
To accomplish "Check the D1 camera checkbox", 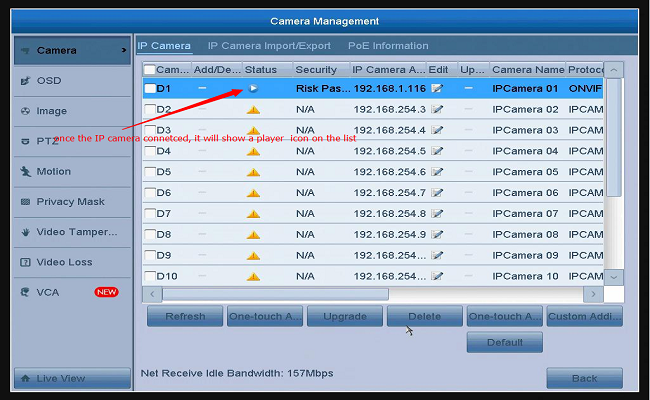I will tap(150, 89).
